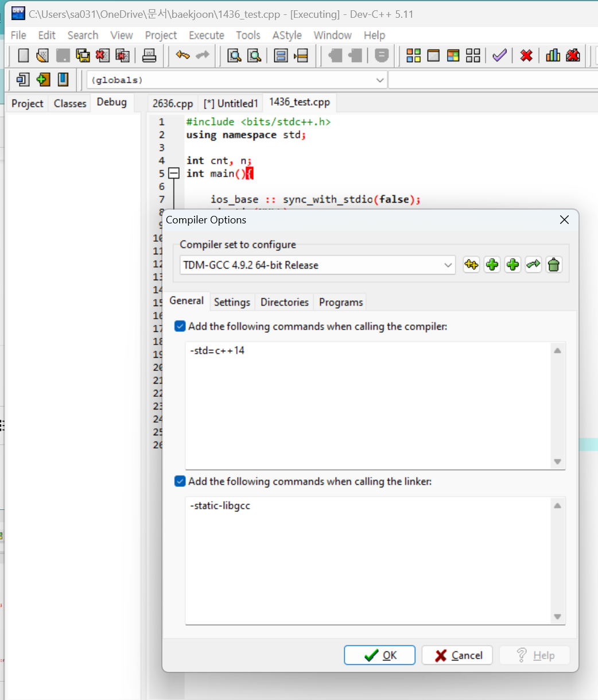
Task: Click the Undo arrow icon
Action: (x=183, y=56)
